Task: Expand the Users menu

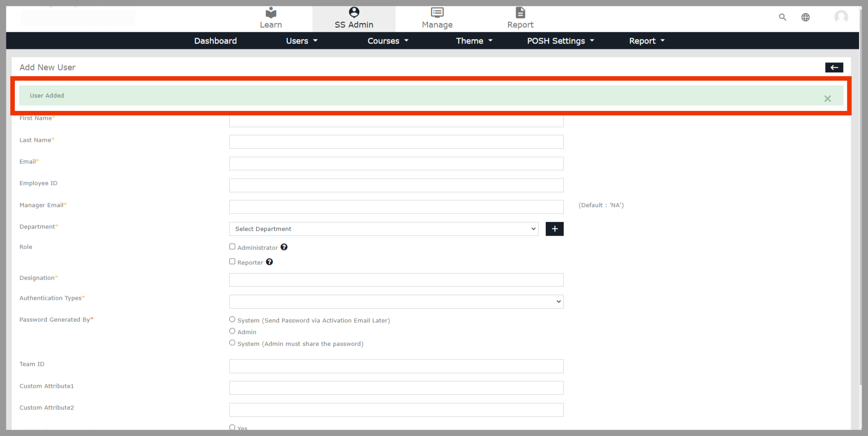Action: 302,41
